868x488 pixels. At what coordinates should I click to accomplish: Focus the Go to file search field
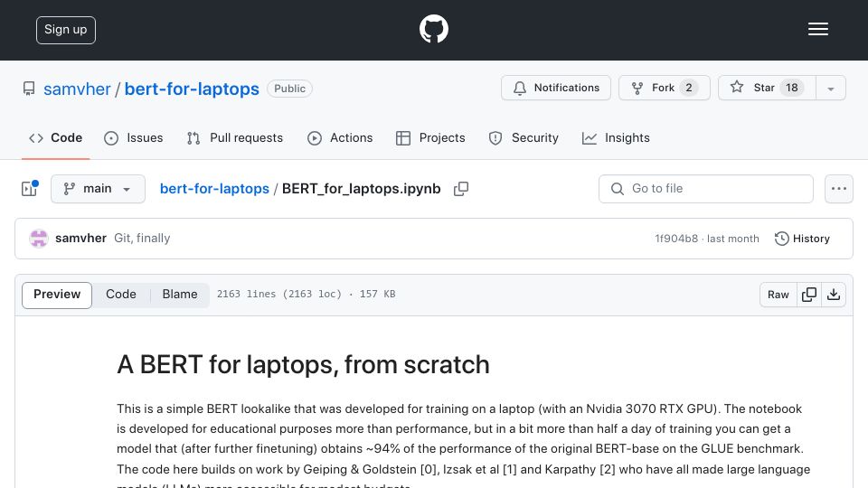point(706,189)
